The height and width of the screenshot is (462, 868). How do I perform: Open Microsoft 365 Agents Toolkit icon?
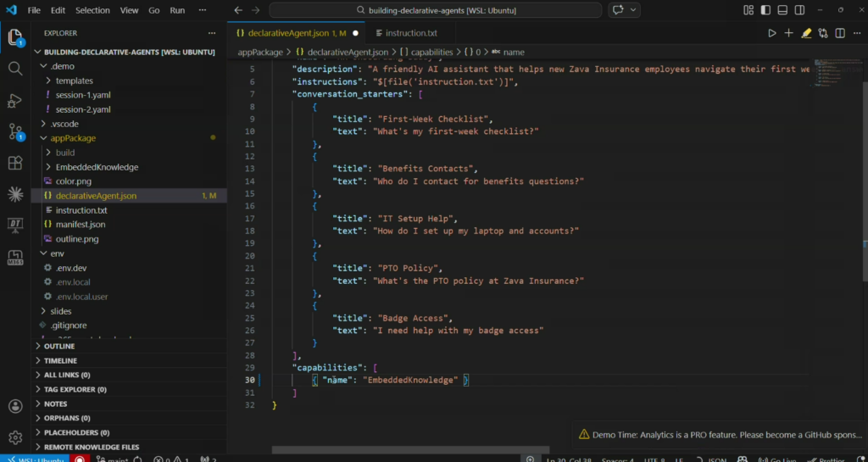click(x=15, y=256)
